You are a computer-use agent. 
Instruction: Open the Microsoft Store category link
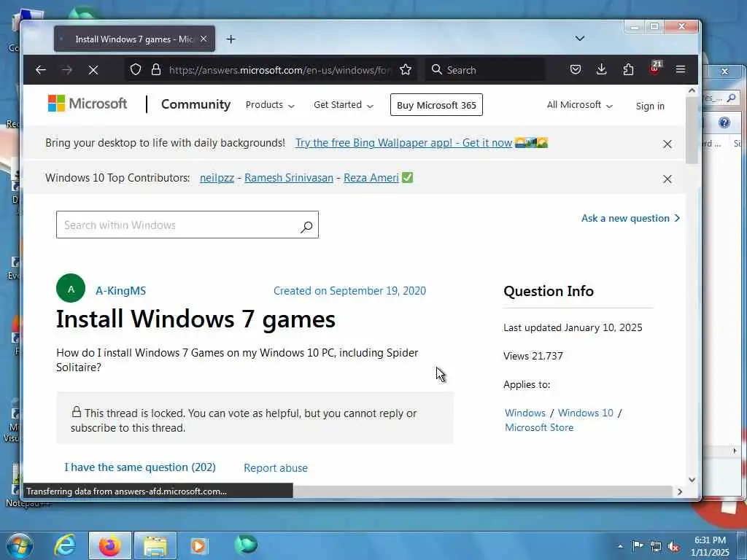(539, 427)
